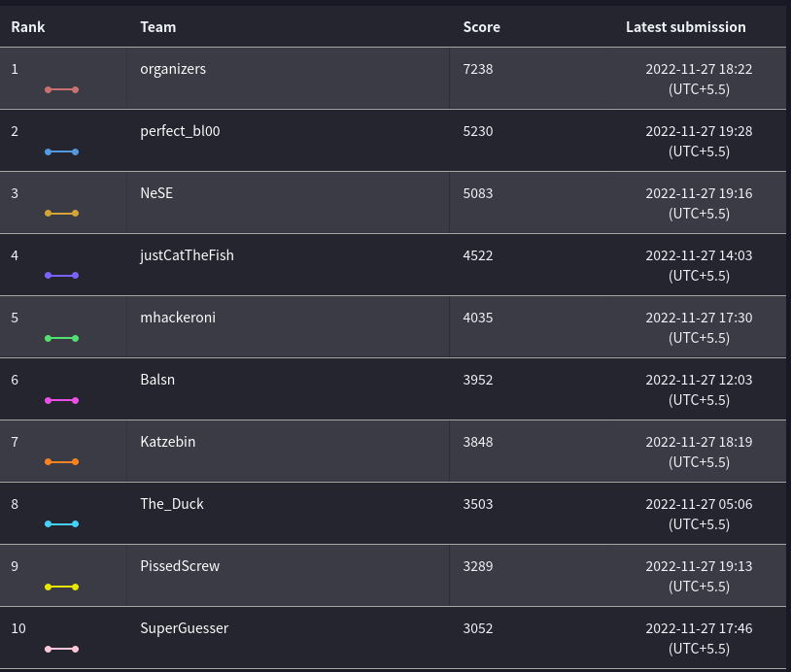
Task: Open the Katzebin team entry
Action: click(167, 442)
